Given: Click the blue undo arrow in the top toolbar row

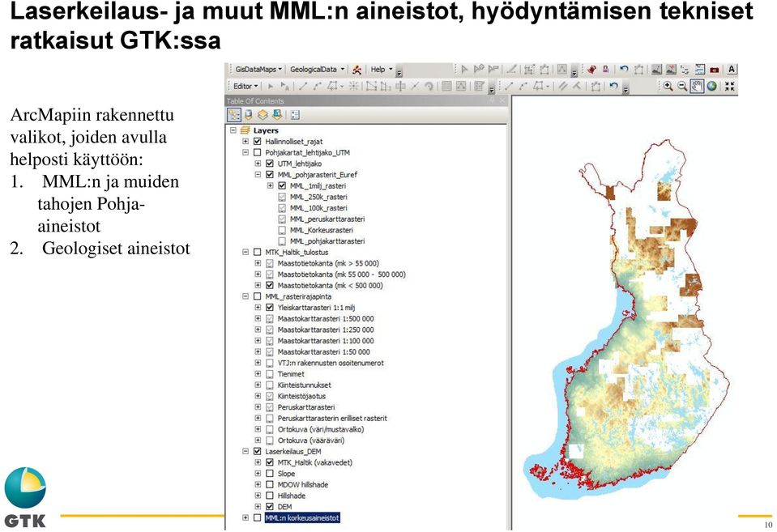Looking at the screenshot, I should [x=624, y=70].
